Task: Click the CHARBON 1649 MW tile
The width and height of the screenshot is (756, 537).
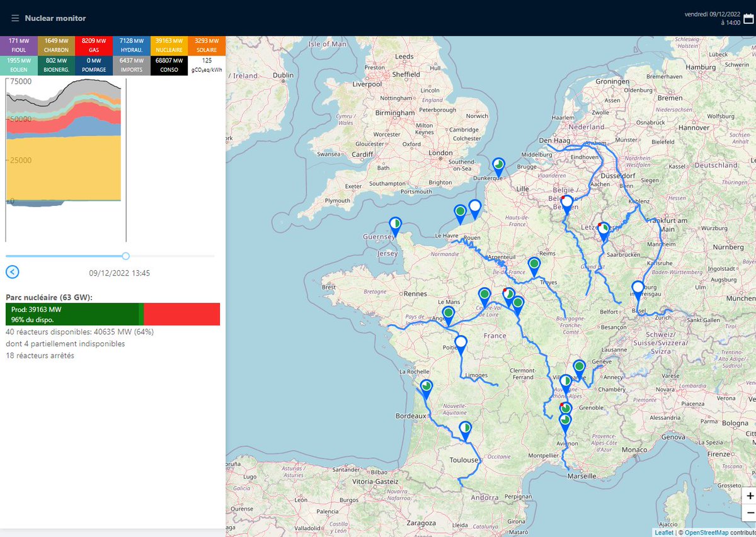Action: 56,46
